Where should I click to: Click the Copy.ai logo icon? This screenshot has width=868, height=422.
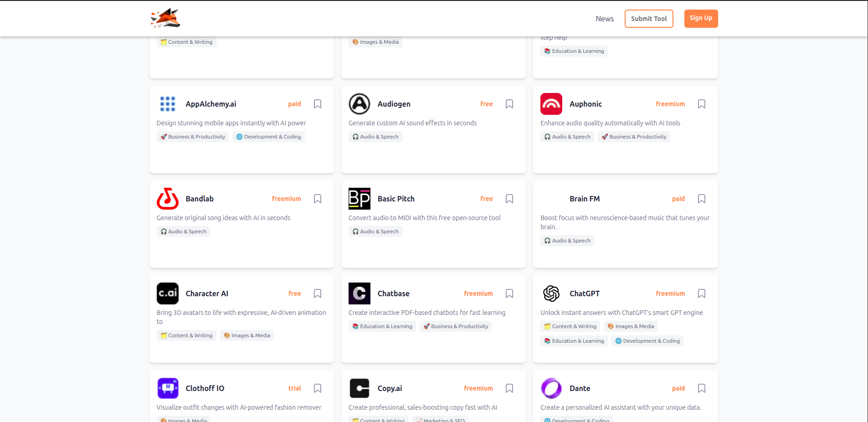(x=360, y=388)
